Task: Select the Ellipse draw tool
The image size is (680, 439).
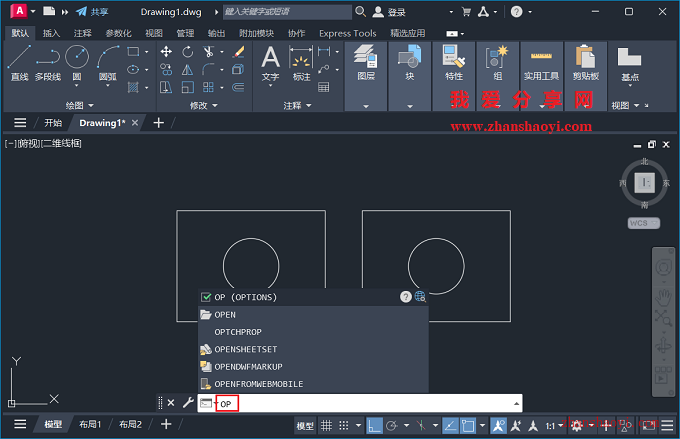Action: (x=134, y=69)
